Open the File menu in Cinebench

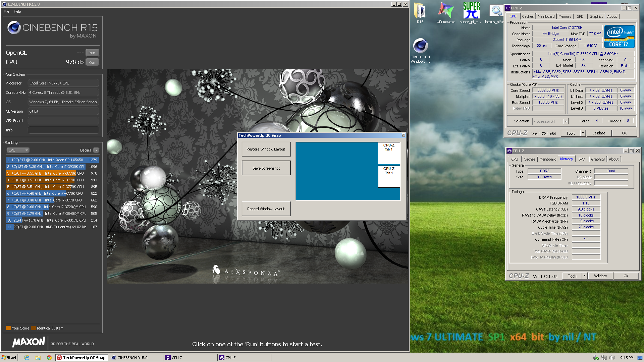point(6,11)
